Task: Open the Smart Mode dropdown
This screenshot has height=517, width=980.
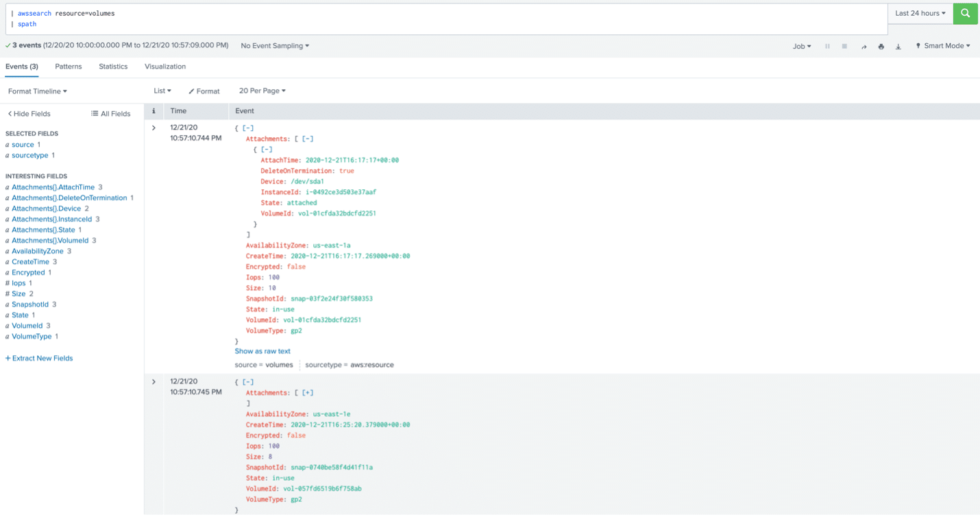Action: [x=943, y=46]
